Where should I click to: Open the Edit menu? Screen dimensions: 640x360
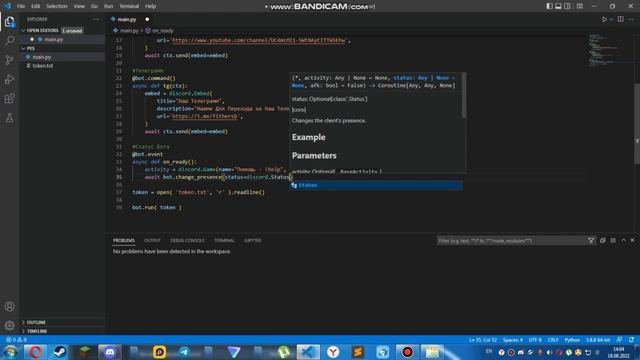pyautogui.click(x=36, y=6)
